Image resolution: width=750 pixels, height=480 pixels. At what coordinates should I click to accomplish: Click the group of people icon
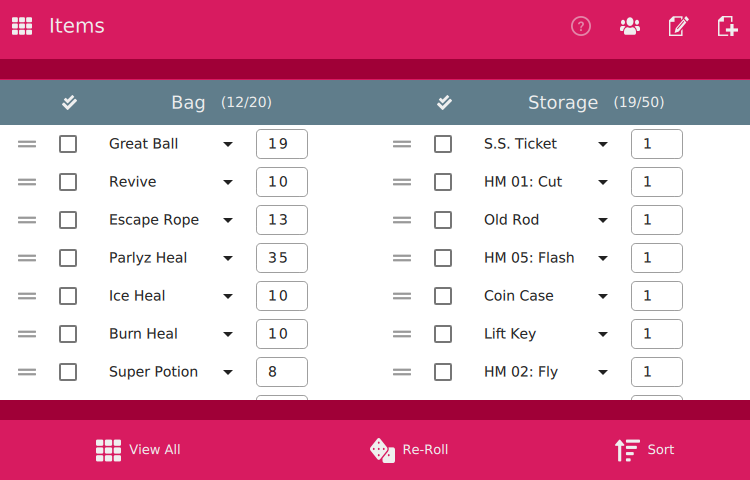[630, 26]
